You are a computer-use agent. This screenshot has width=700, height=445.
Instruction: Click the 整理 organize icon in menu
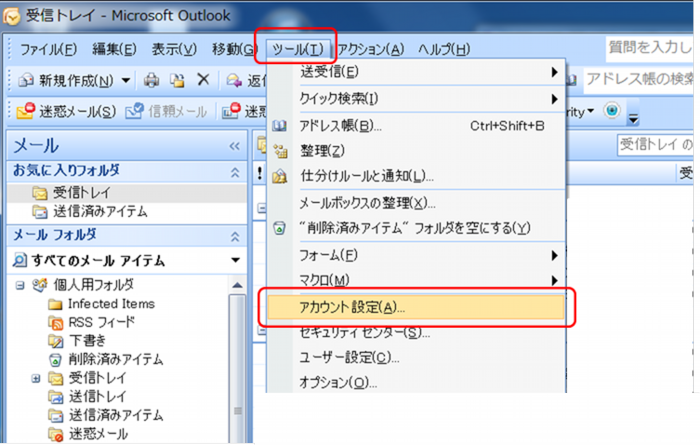tap(280, 151)
